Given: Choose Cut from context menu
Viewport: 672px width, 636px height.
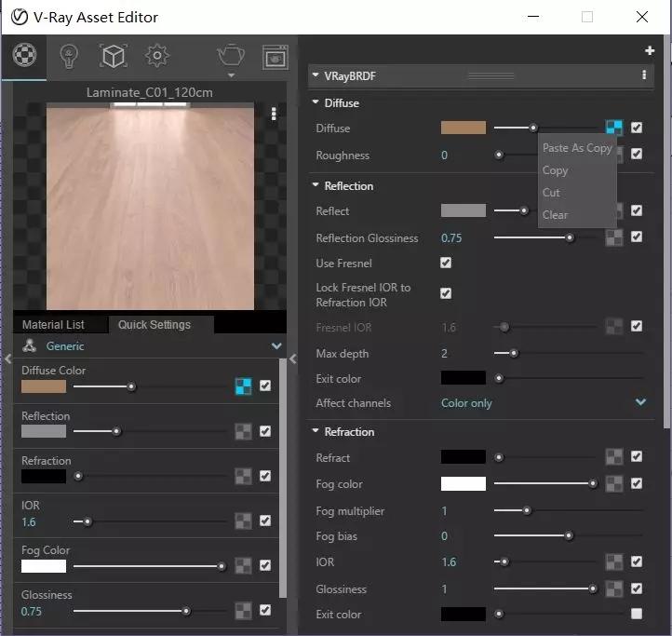Looking at the screenshot, I should coord(577,193).
